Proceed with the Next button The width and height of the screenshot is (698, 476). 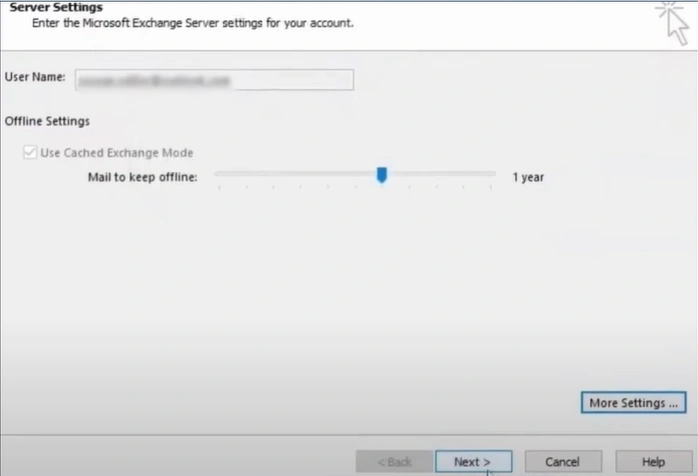click(474, 462)
